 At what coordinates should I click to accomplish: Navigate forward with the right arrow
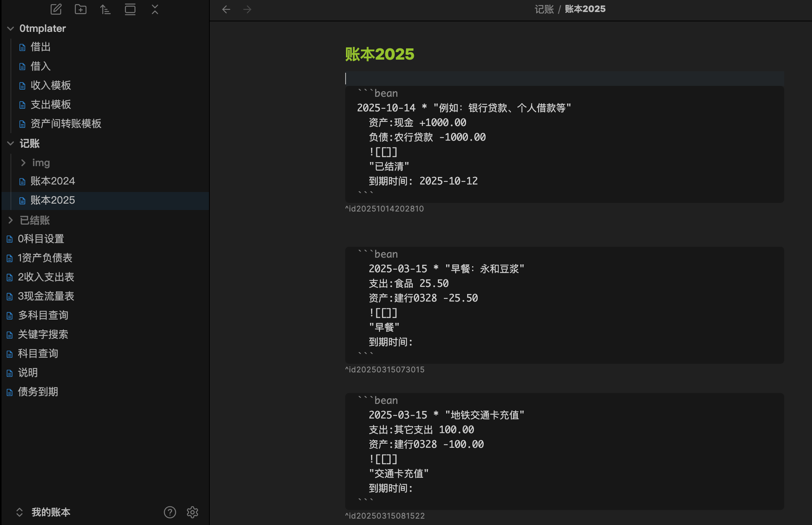pos(247,9)
